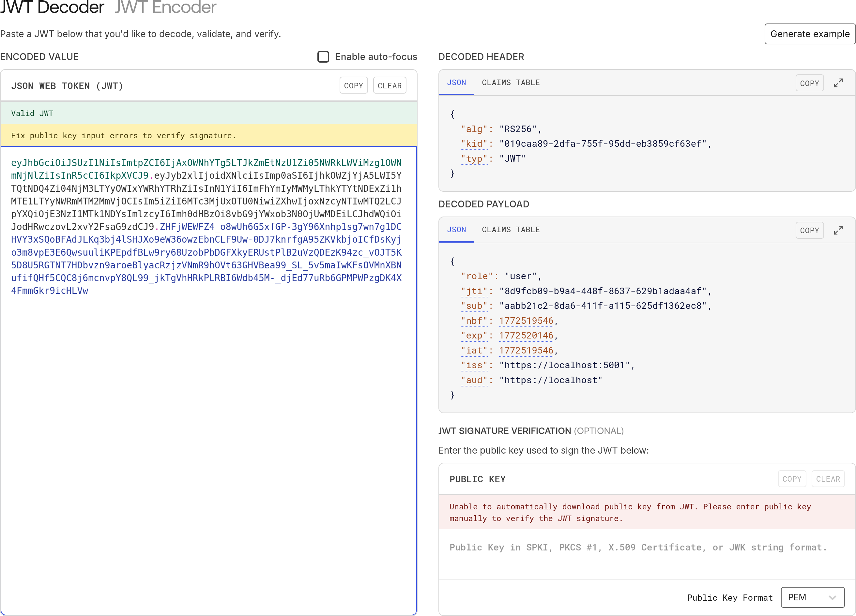
Task: Switch payload view to Claims Table tab
Action: (x=510, y=230)
